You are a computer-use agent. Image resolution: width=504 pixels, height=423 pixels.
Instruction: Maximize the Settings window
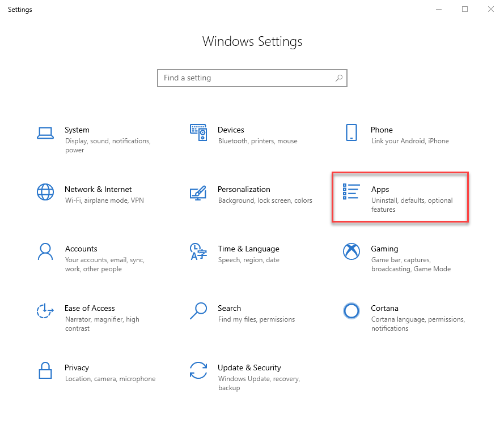point(465,9)
